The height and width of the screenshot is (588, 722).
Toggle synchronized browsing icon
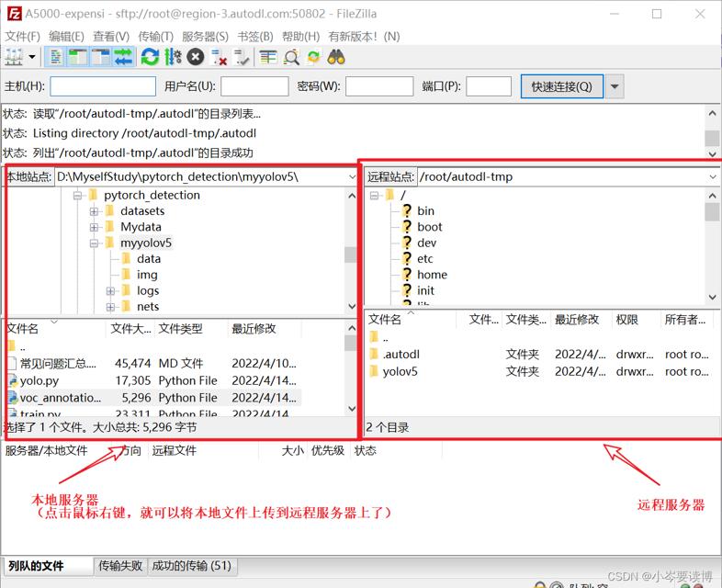click(313, 58)
